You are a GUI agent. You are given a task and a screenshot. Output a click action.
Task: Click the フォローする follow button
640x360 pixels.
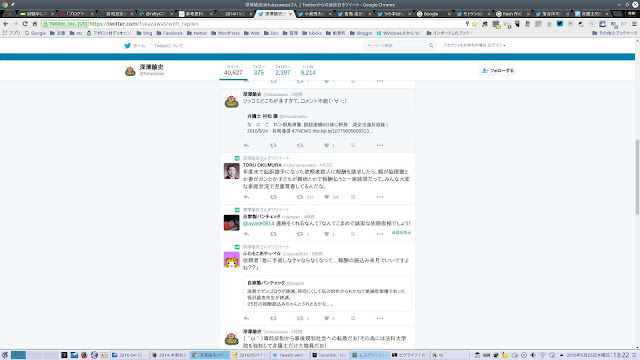pyautogui.click(x=498, y=71)
